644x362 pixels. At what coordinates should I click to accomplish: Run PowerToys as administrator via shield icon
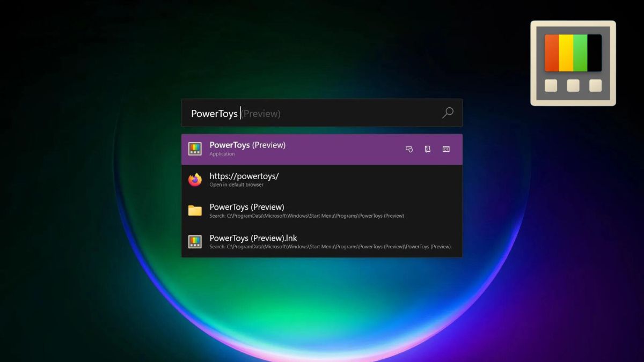[409, 149]
